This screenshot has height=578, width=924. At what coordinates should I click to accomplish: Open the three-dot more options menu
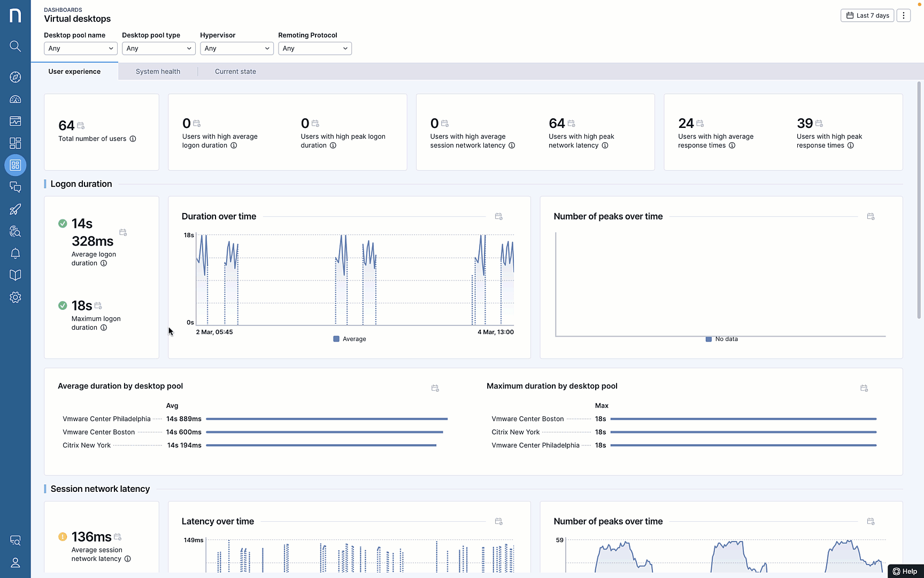tap(904, 16)
